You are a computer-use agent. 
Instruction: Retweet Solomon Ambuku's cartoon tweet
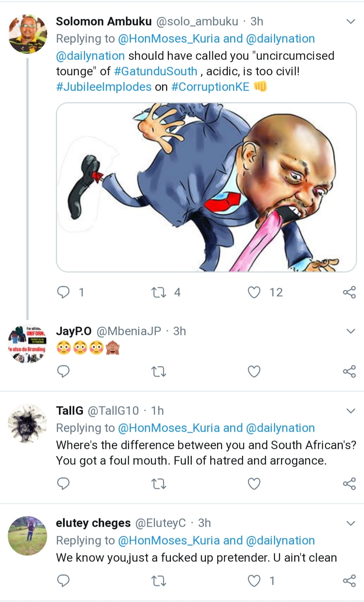click(x=158, y=292)
